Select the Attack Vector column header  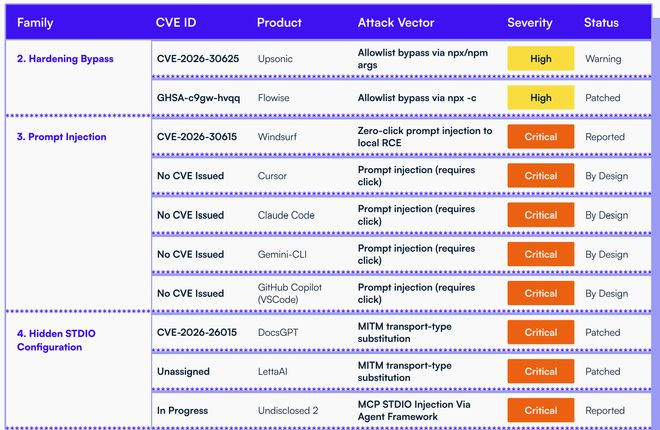click(x=398, y=22)
